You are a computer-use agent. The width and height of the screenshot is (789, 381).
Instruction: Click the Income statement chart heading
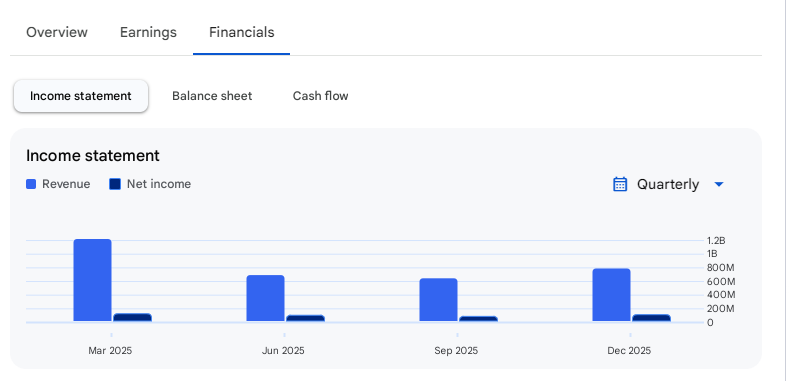pyautogui.click(x=93, y=156)
